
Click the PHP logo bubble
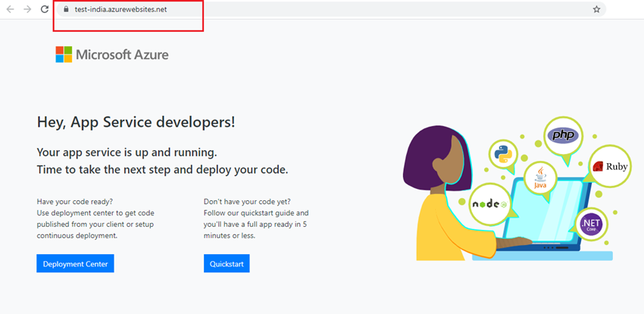click(x=563, y=136)
